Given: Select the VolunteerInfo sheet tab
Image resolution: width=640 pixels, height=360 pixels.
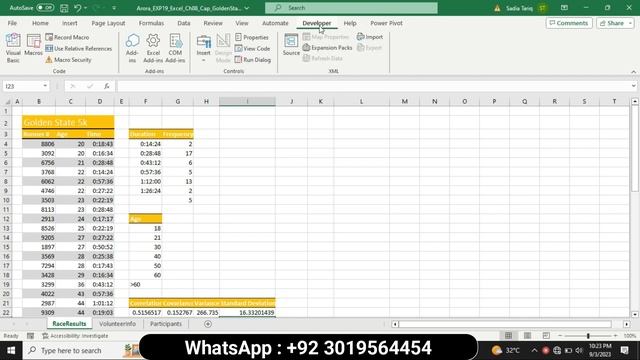Looking at the screenshot, I should [x=118, y=324].
